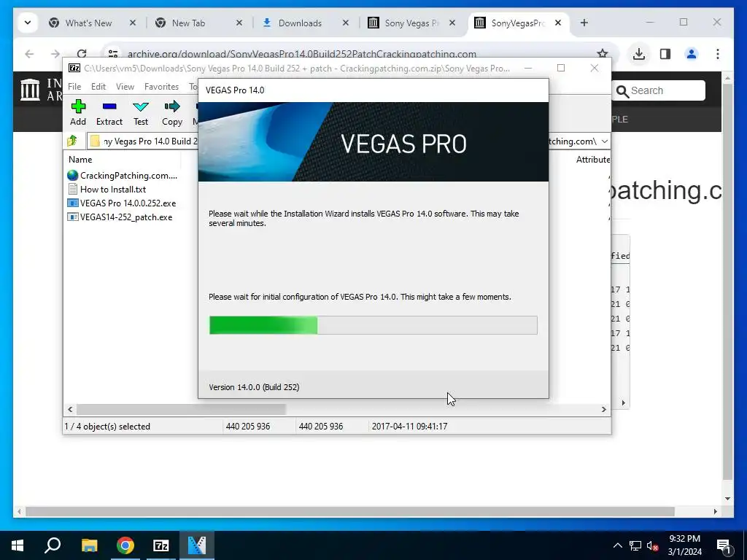The height and width of the screenshot is (560, 747).
Task: Switch to the Sony Vegas Pro tab
Action: 410,23
